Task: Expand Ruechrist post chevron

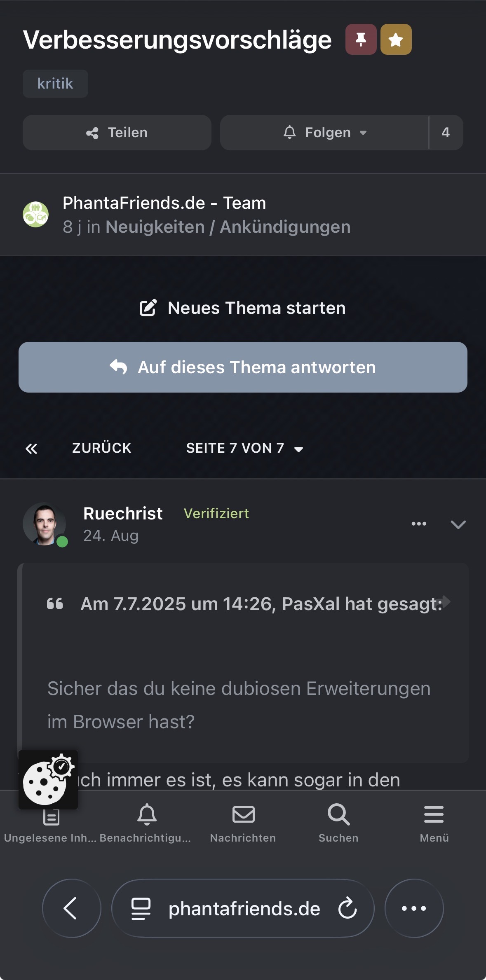Action: 458,524
